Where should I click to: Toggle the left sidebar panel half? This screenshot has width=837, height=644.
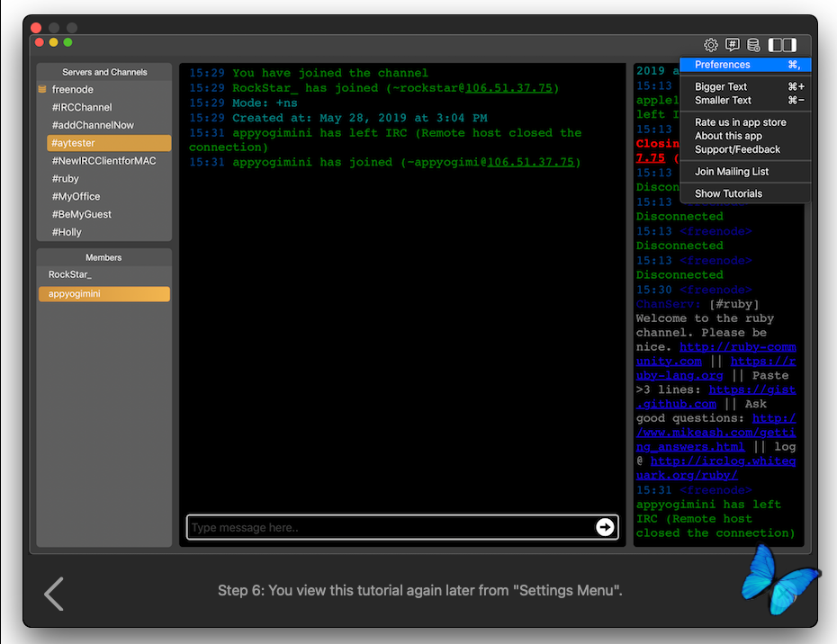pos(775,45)
